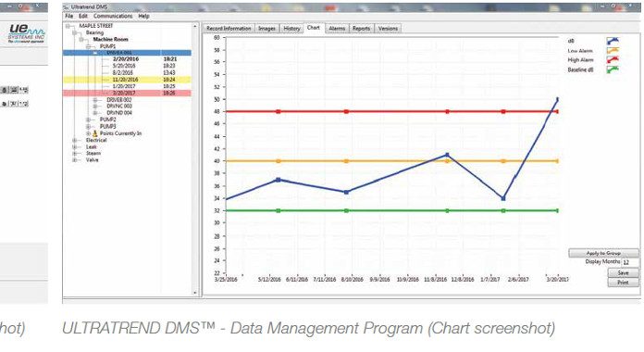
Task: Select the highlighted DRIVEA 001 tree row
Action: point(127,53)
